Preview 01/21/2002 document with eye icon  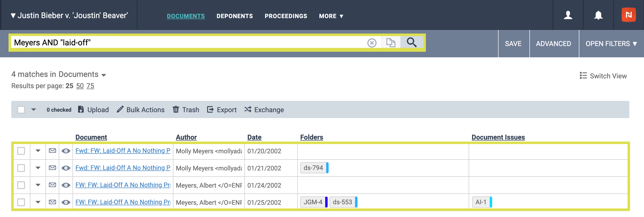click(x=66, y=168)
